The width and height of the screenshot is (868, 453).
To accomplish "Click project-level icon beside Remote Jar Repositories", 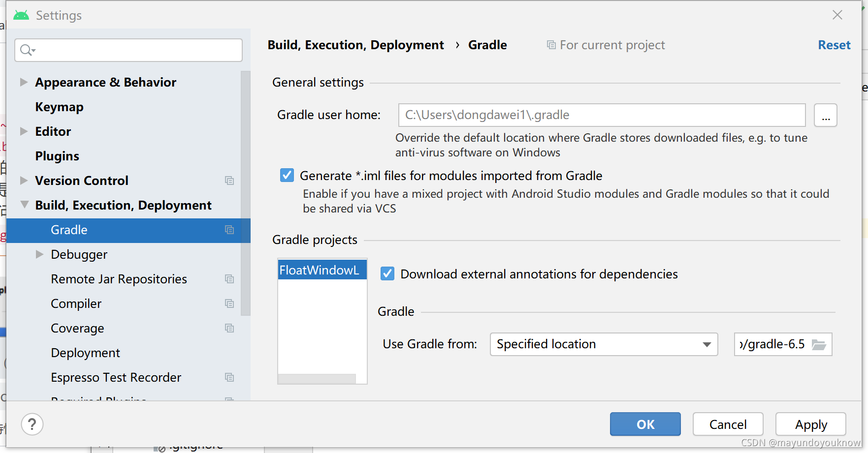I will [229, 279].
